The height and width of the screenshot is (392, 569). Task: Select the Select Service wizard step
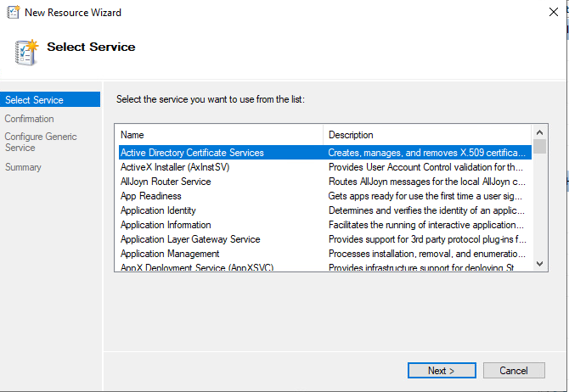pos(50,100)
